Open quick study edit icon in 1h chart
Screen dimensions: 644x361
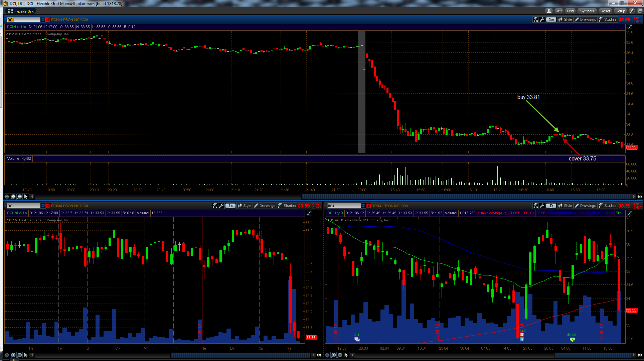click(215, 206)
